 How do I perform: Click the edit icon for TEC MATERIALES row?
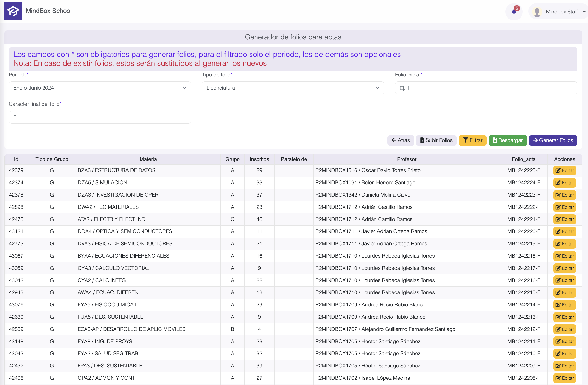[558, 207]
